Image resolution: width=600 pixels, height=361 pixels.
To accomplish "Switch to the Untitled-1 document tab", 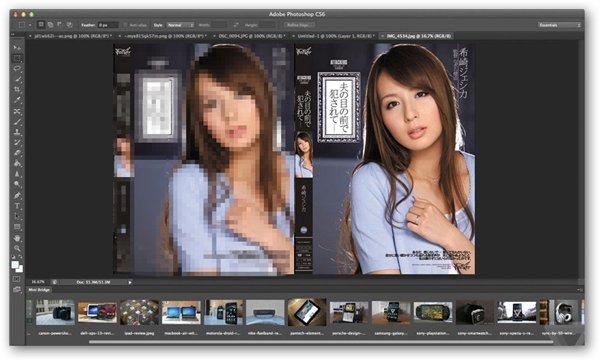I will (x=333, y=36).
